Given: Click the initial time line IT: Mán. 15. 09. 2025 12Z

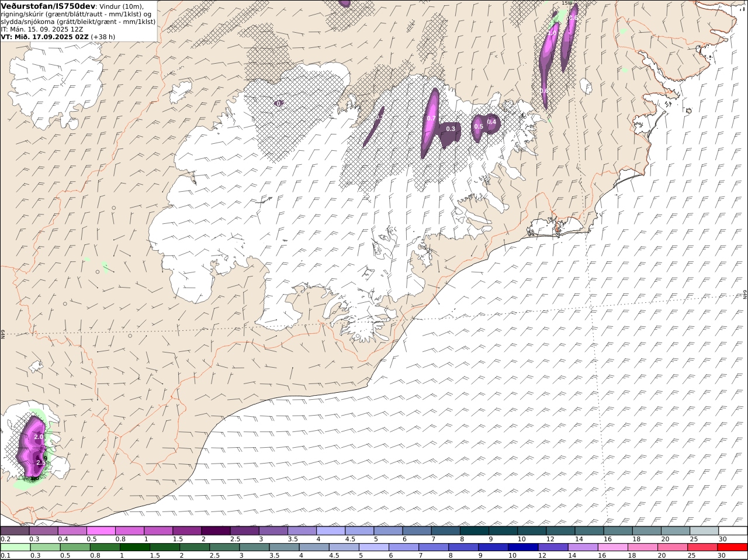Looking at the screenshot, I should [42, 29].
